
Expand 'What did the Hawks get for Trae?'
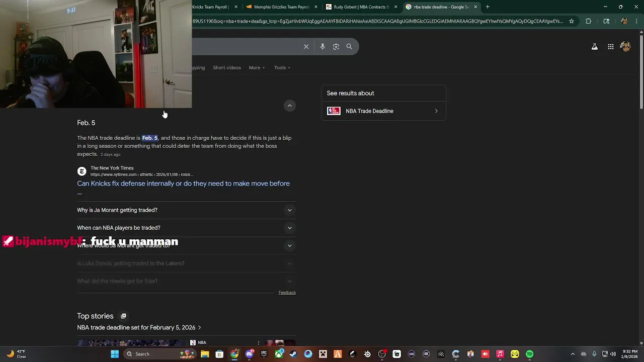pos(186,281)
